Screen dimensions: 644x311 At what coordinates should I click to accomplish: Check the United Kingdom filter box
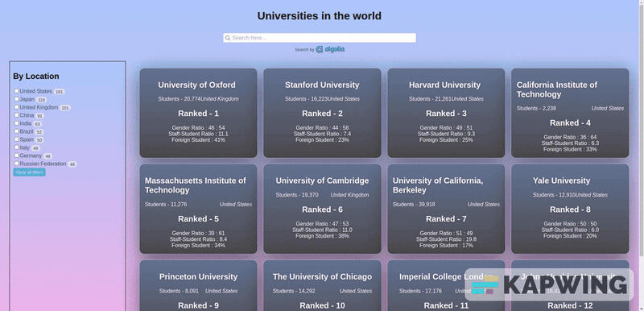click(x=16, y=107)
